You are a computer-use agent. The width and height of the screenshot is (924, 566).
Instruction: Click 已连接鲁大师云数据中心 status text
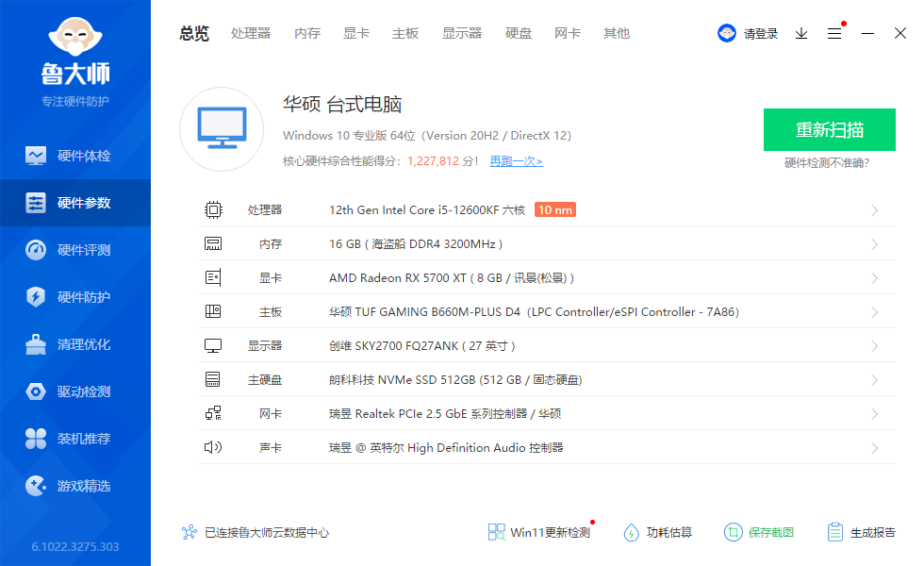(266, 532)
